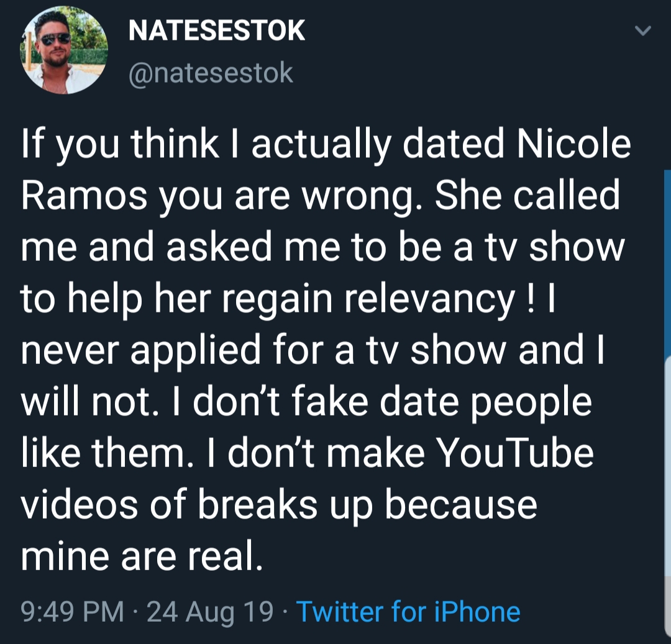The width and height of the screenshot is (671, 644).
Task: Select the word Ramos in the tweet
Action: [x=84, y=196]
